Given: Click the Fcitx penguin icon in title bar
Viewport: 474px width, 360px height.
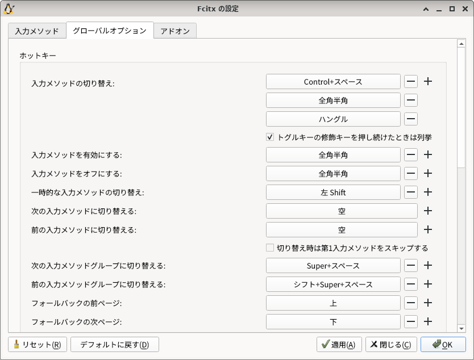Looking at the screenshot, I should click(x=9, y=9).
